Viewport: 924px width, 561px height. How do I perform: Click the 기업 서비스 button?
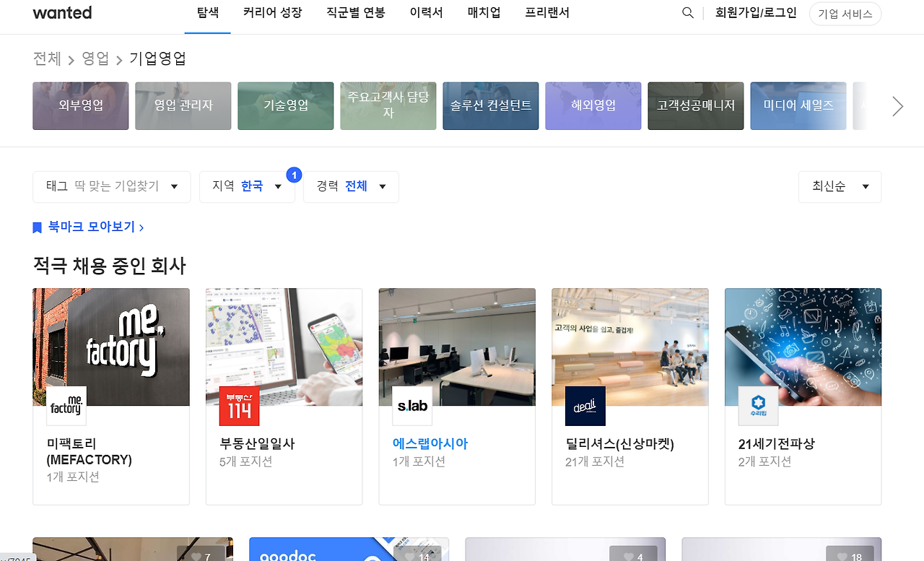coord(845,14)
